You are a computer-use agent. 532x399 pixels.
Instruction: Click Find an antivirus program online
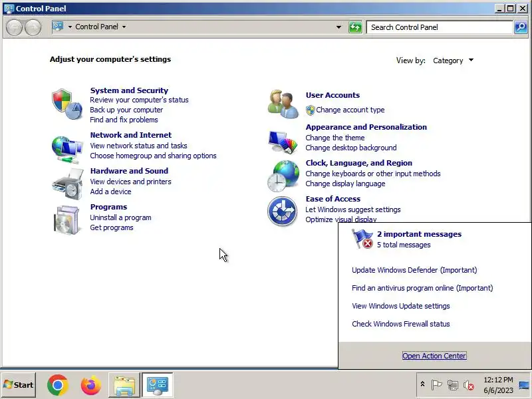(422, 289)
